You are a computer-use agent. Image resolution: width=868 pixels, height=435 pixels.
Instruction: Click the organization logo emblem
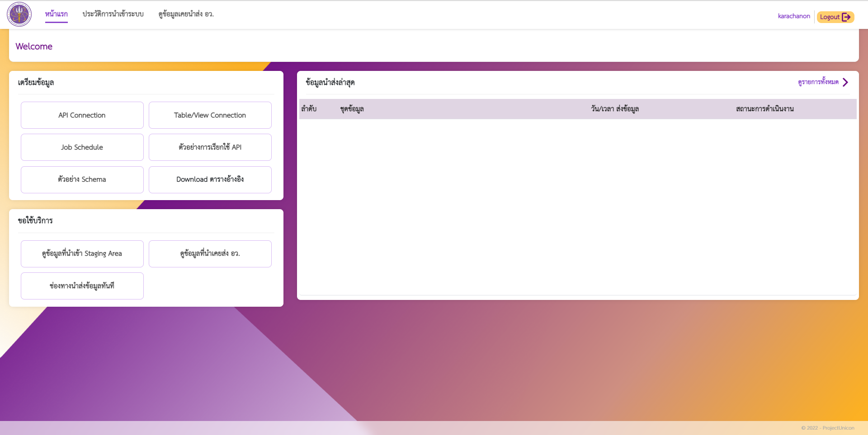pos(19,14)
